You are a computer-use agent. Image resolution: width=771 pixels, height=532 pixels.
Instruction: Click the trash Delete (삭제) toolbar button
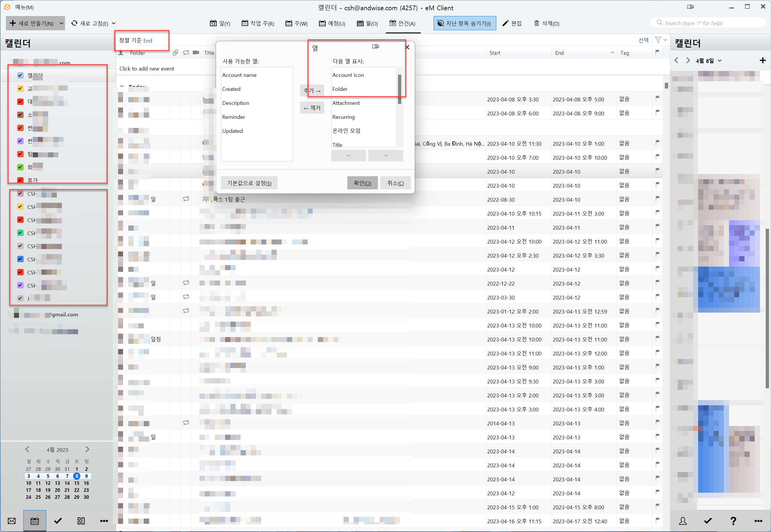tap(546, 23)
